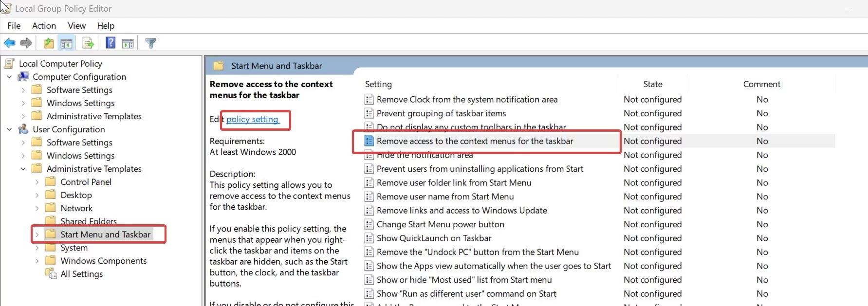Click the Windows Components folder icon
Screen dimensions: 868x306
click(51, 260)
